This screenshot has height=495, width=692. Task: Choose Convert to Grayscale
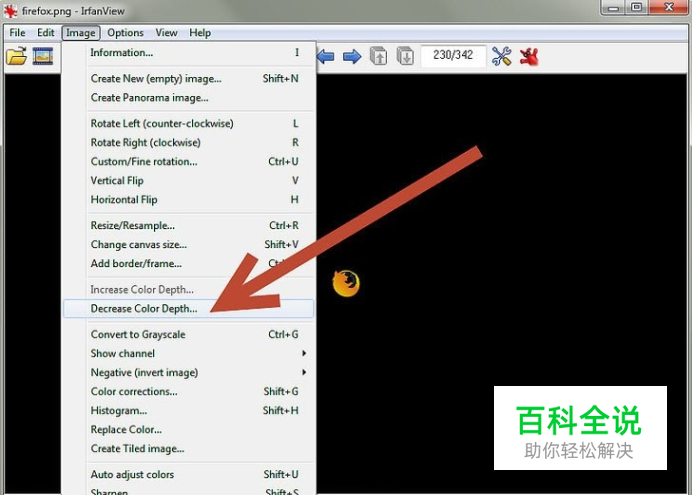(189, 334)
